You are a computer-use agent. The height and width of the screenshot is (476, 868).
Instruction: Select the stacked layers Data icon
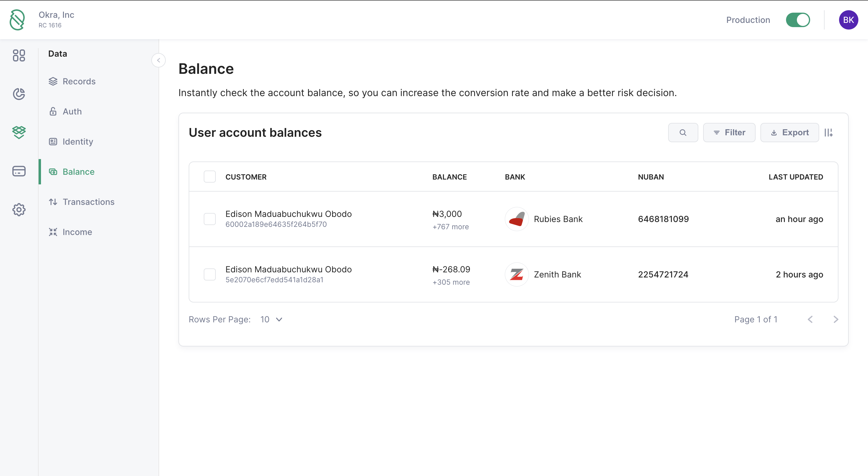pyautogui.click(x=19, y=132)
